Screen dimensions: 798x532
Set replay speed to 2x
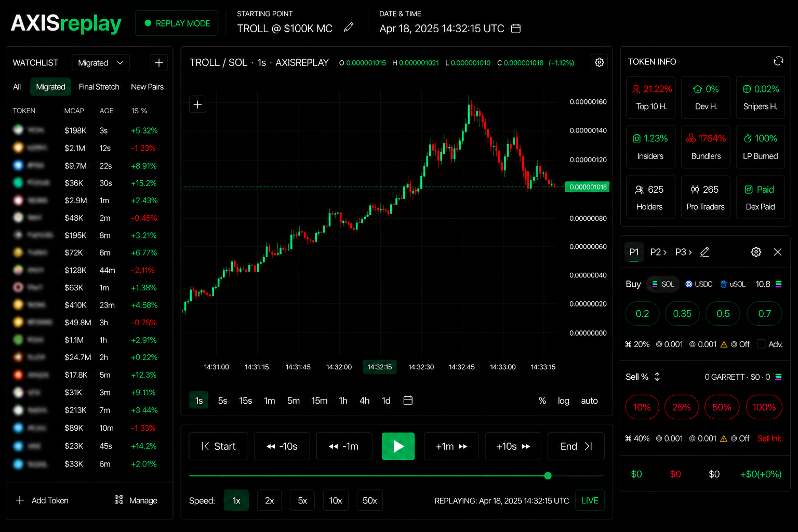coord(270,500)
